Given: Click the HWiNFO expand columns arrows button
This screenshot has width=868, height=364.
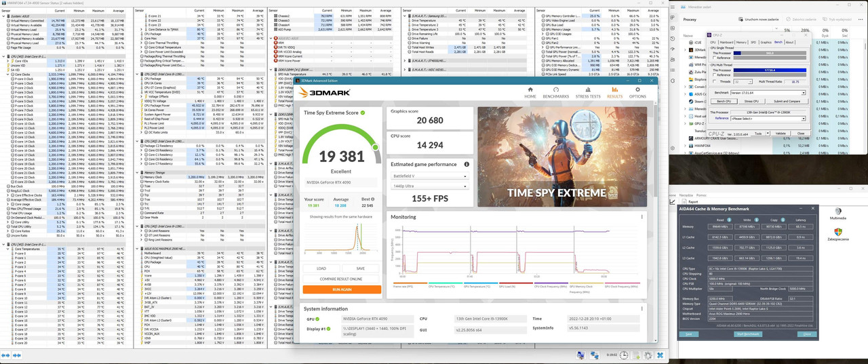Looking at the screenshot, I should (x=5, y=355).
